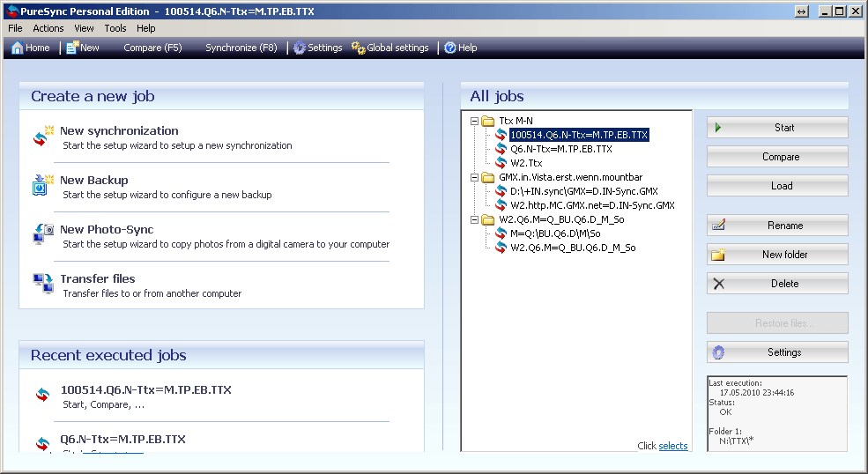Open recent job Q6.N-Ttx=M.TP.EB.TTX
Screen dimensions: 868x474
[x=122, y=439]
